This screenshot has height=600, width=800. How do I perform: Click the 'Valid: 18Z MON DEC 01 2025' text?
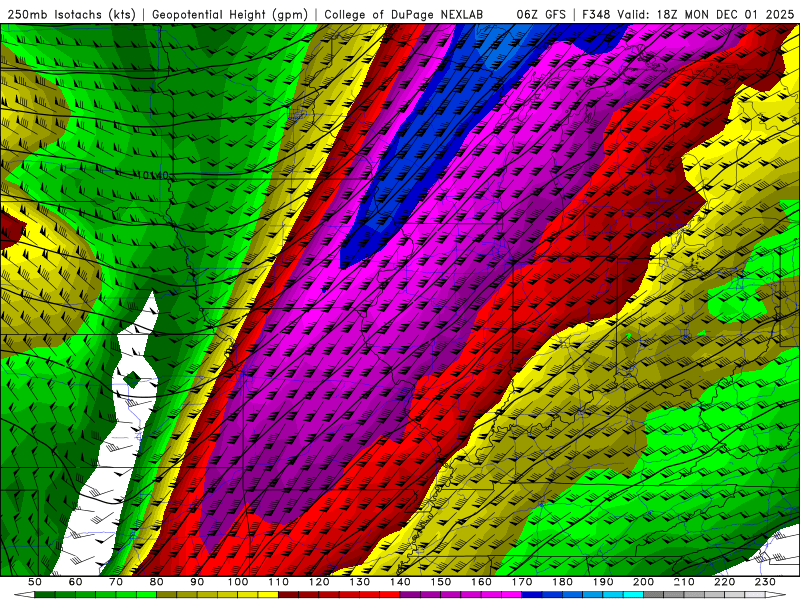coord(706,15)
